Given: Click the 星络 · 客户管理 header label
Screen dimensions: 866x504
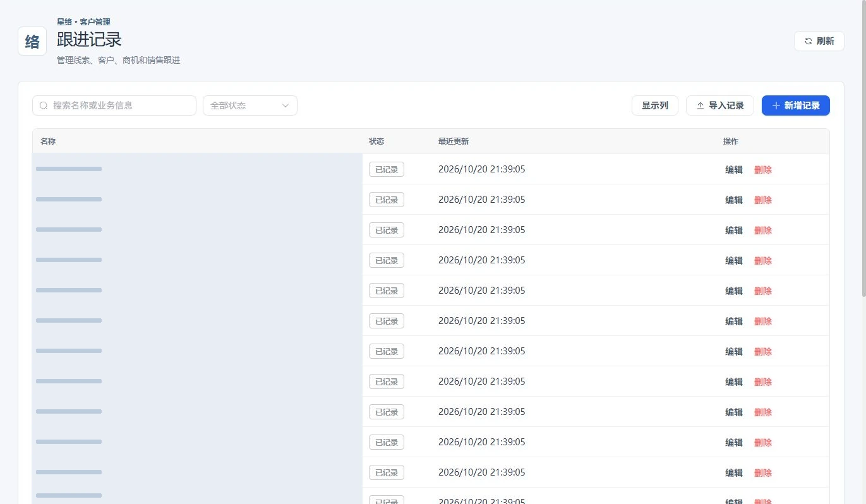Looking at the screenshot, I should coord(83,22).
